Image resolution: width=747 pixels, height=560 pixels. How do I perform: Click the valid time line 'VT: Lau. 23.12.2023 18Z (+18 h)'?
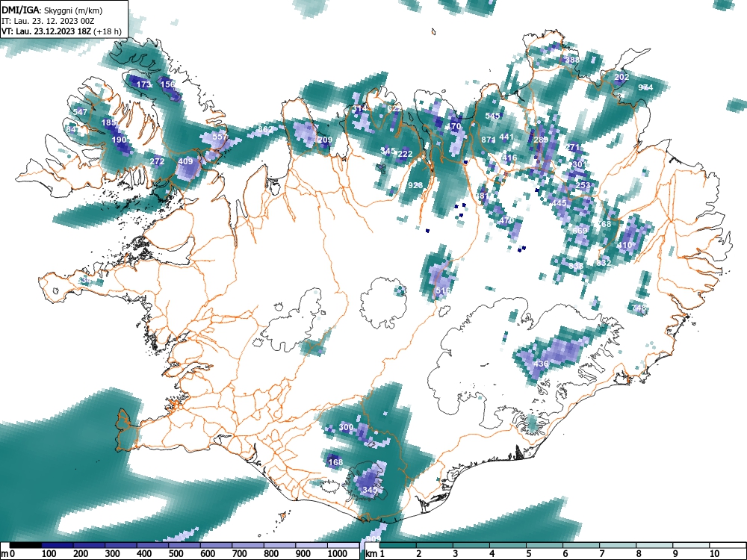pyautogui.click(x=61, y=31)
